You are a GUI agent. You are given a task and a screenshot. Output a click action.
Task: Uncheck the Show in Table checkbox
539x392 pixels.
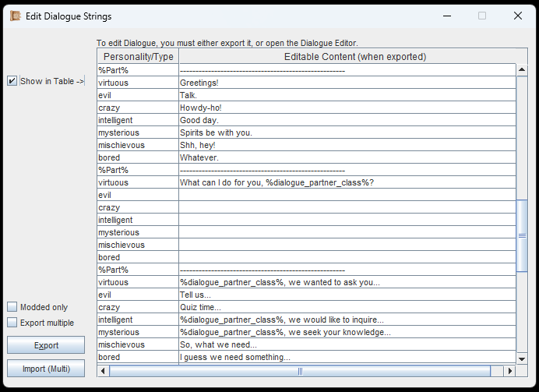click(12, 81)
